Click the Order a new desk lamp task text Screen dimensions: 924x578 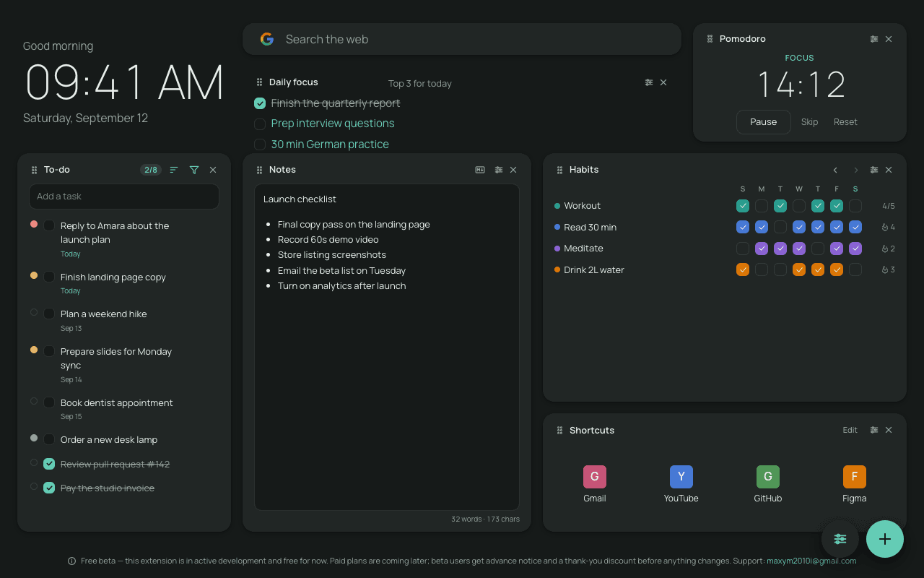pos(109,439)
